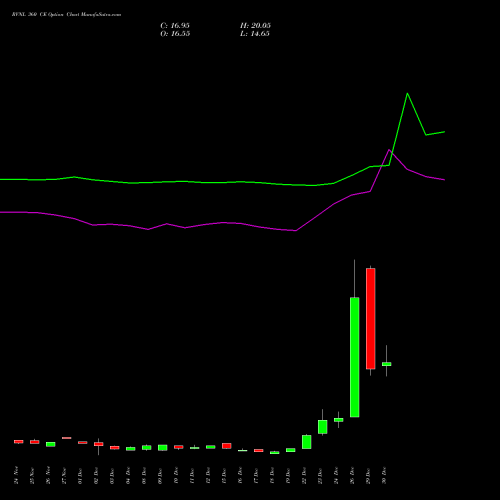Select the 24 Dec date label
500x500 pixels.
[x=336, y=475]
